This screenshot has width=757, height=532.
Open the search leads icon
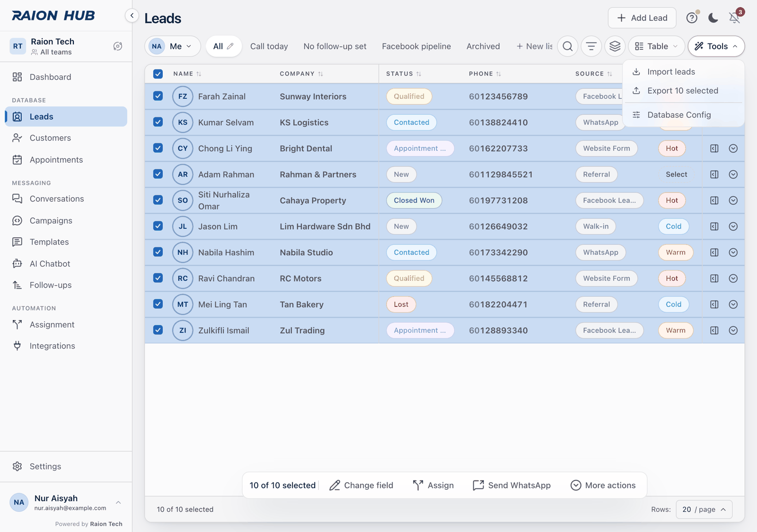pos(568,46)
